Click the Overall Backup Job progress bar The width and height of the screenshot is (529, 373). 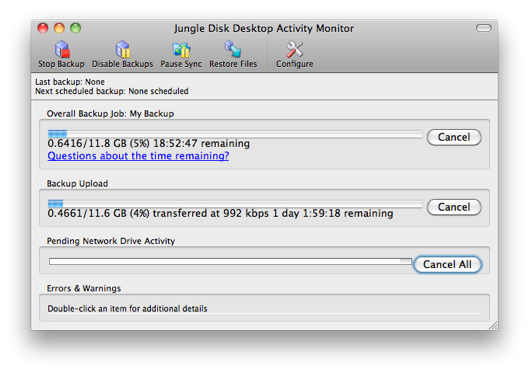tap(235, 134)
